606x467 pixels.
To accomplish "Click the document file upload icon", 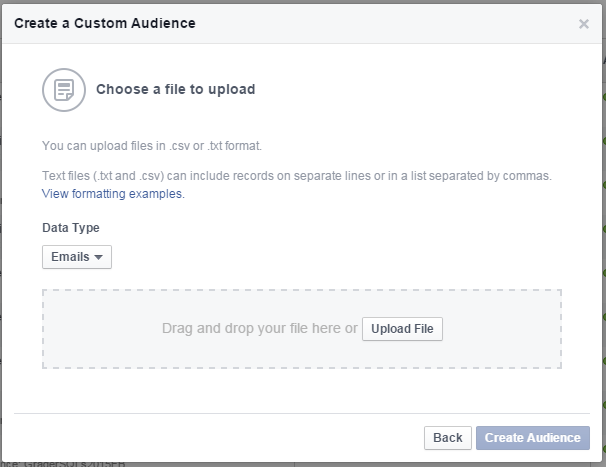I will [63, 90].
